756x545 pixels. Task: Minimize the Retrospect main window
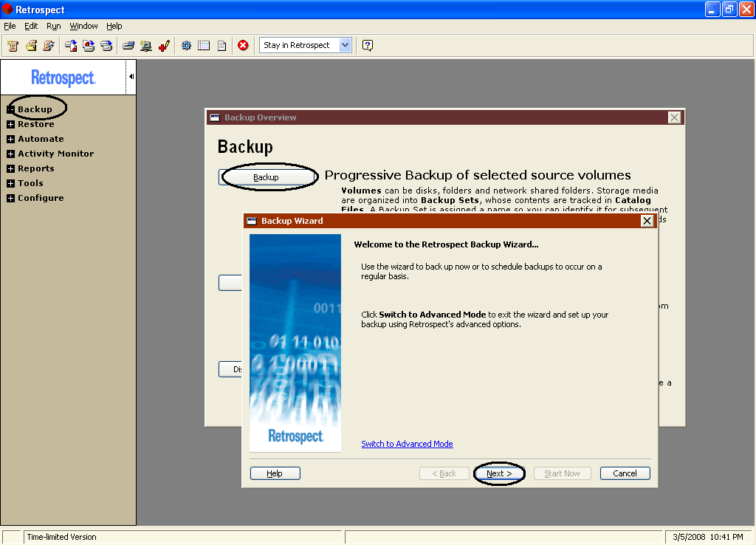pyautogui.click(x=712, y=9)
